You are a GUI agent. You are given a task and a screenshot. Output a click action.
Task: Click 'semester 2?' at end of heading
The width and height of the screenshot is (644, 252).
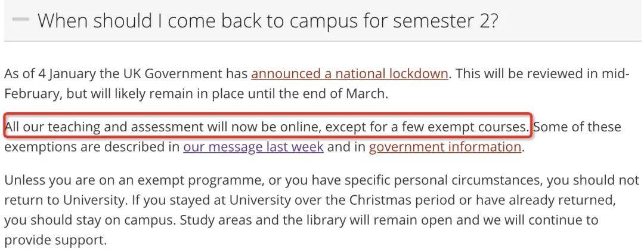pos(445,20)
